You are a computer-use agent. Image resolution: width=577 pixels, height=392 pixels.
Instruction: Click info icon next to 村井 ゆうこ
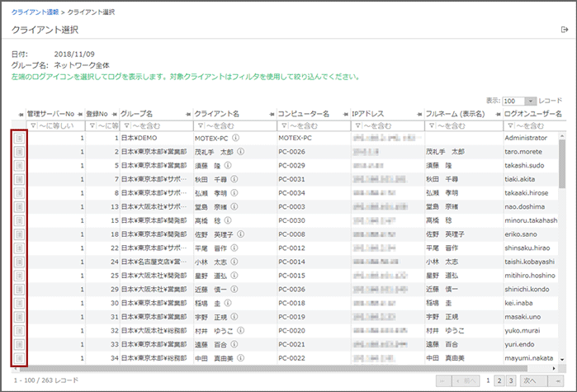[x=241, y=331]
